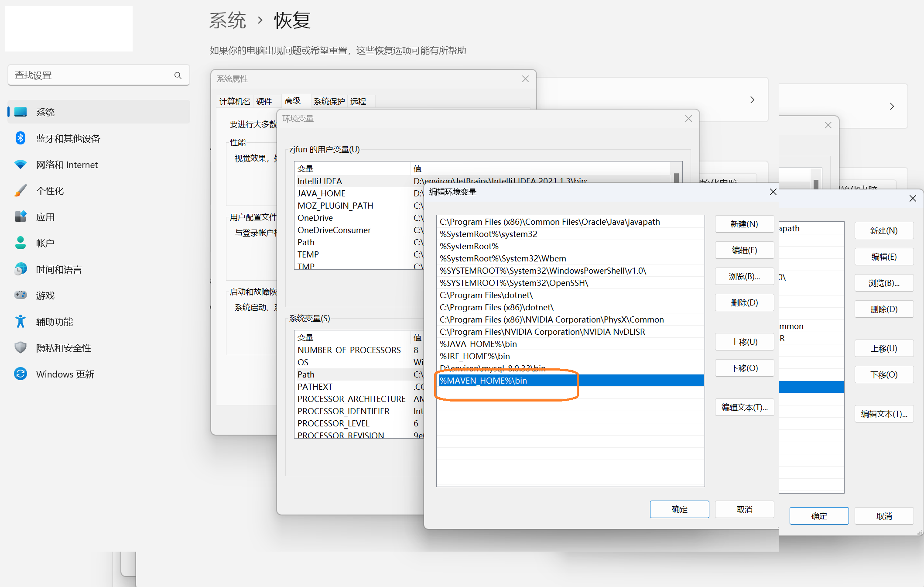The width and height of the screenshot is (924, 587).
Task: Switch to the 系统保护 tab
Action: tap(329, 101)
